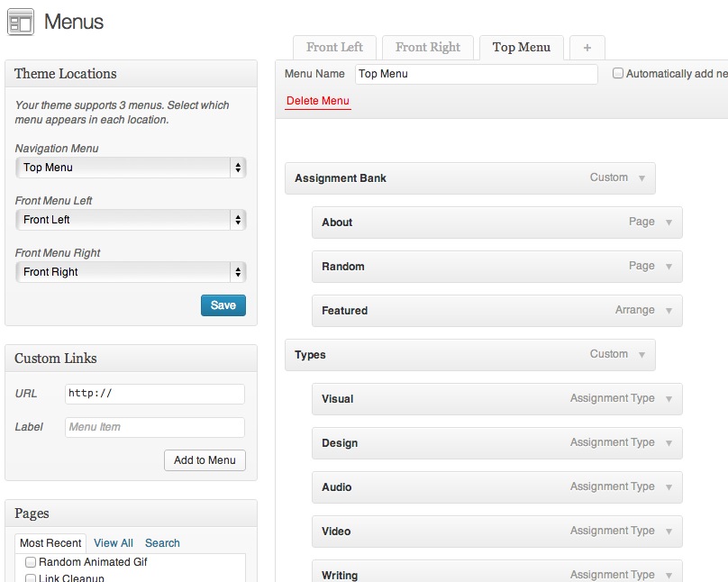This screenshot has width=728, height=582.
Task: Click the Add to Menu button
Action: pyautogui.click(x=205, y=460)
